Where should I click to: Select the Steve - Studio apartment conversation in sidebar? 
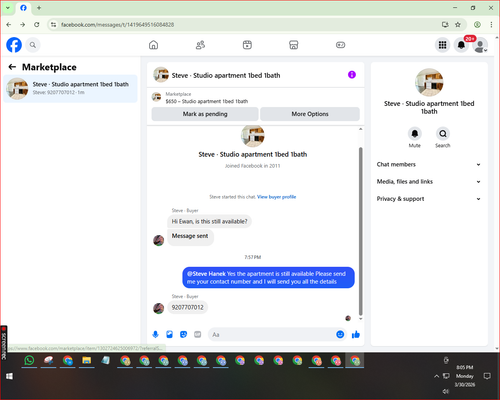[x=70, y=89]
